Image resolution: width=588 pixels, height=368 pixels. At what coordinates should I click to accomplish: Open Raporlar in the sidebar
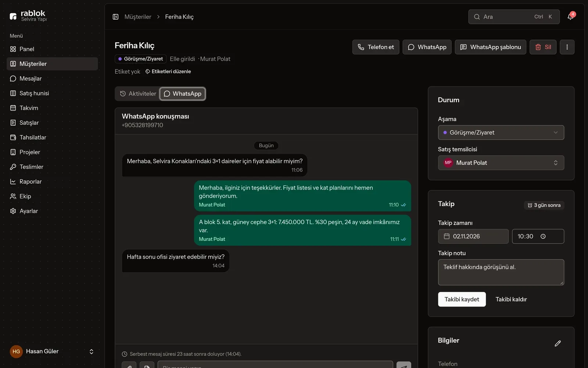click(52, 181)
